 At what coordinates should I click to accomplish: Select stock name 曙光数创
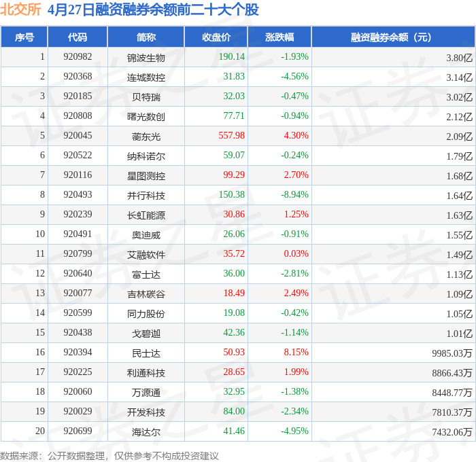[x=146, y=117]
